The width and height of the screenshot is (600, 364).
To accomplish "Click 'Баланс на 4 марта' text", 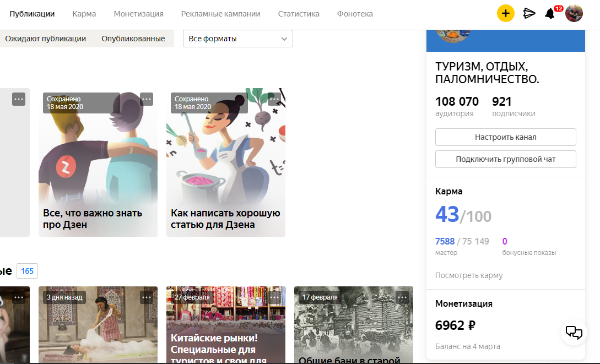I will pos(468,346).
